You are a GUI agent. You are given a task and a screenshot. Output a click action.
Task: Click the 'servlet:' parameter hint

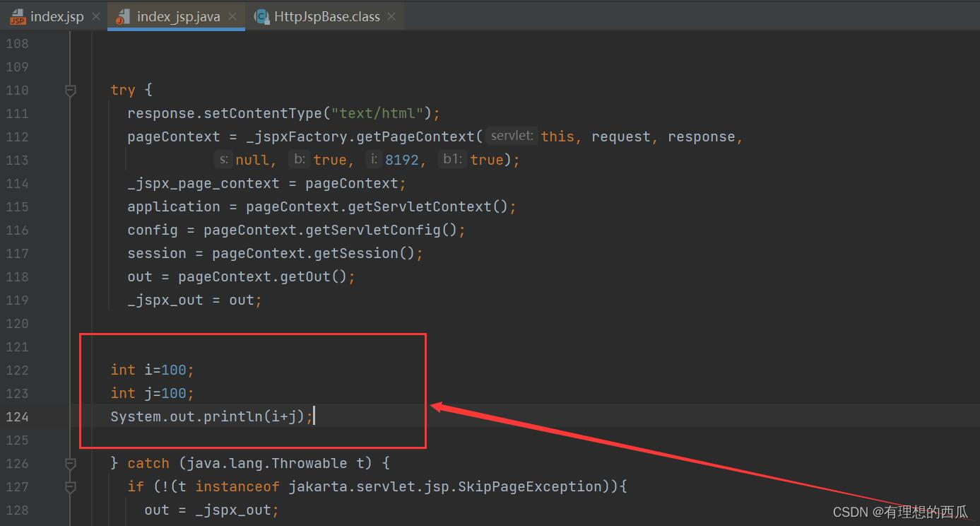pos(512,136)
